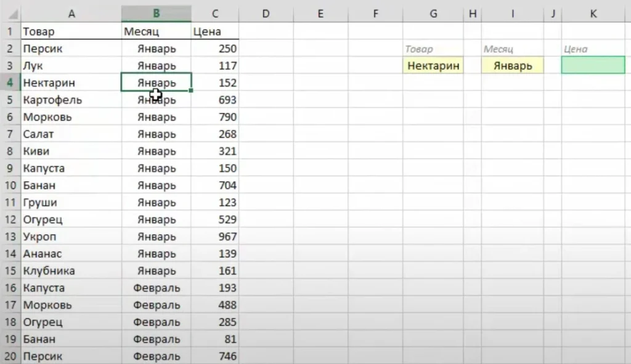This screenshot has height=364, width=631.
Task: Click column K header
Action: [x=593, y=14]
